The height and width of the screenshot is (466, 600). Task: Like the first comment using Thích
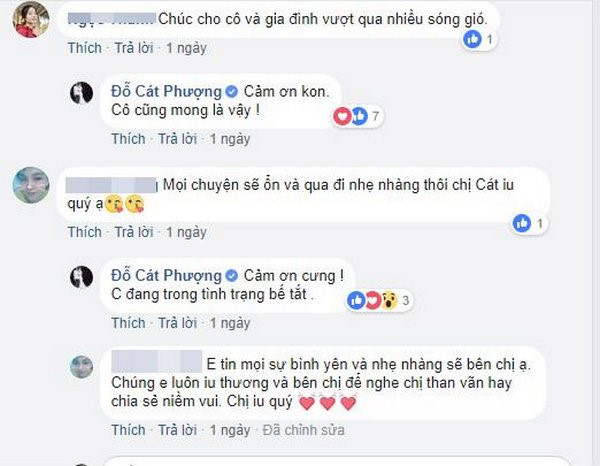pyautogui.click(x=83, y=48)
